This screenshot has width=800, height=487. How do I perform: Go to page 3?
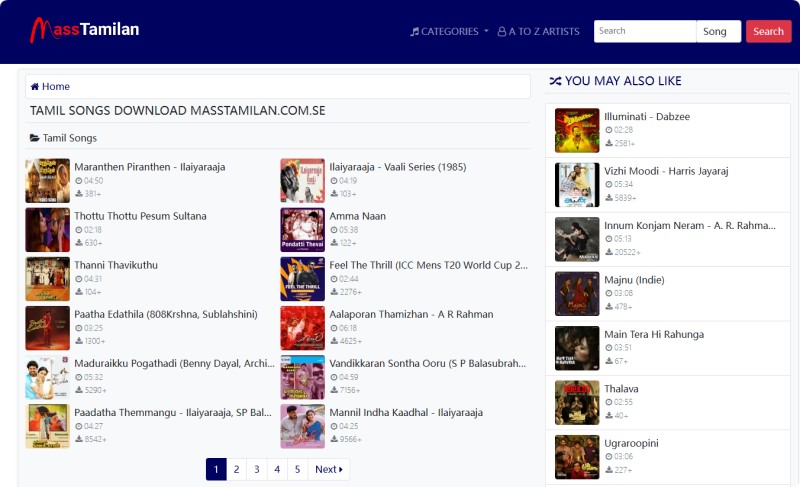257,469
